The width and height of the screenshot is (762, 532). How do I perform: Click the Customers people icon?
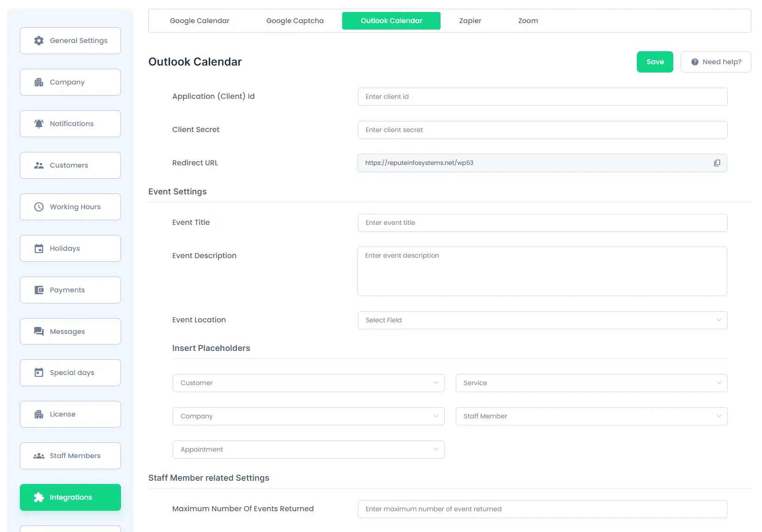(39, 165)
